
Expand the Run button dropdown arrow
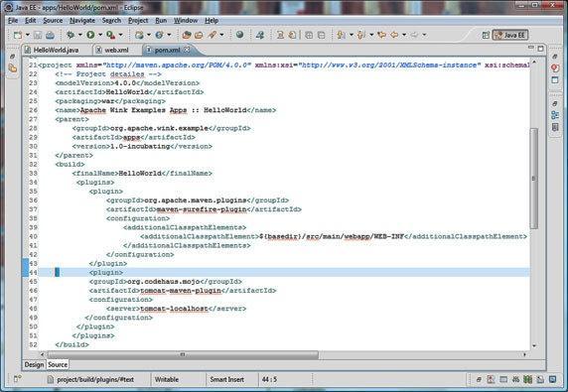click(x=100, y=35)
